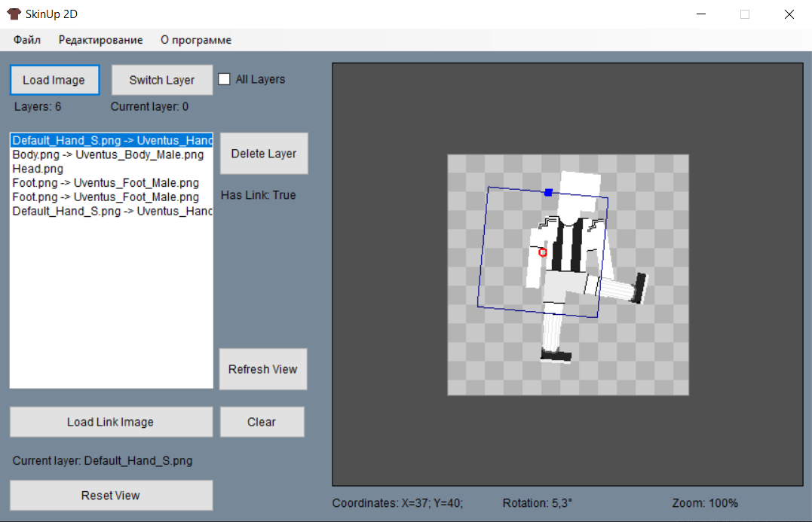812x522 pixels.
Task: Click the Reset View button
Action: pyautogui.click(x=111, y=496)
